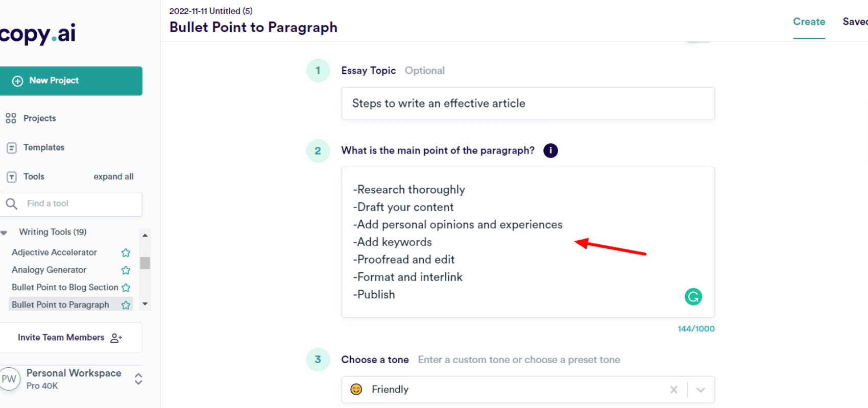Switch to the Create tab

tap(809, 22)
